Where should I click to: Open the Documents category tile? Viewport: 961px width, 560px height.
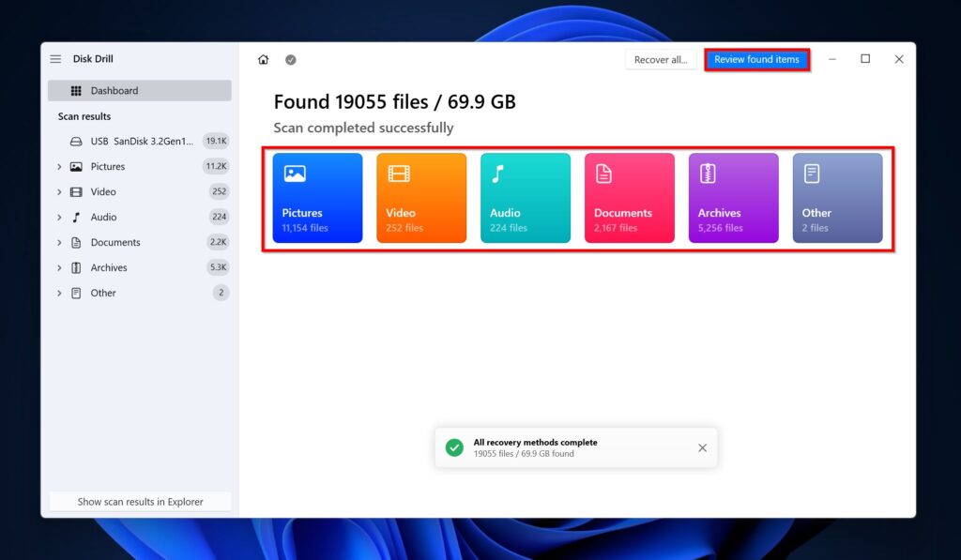point(629,197)
